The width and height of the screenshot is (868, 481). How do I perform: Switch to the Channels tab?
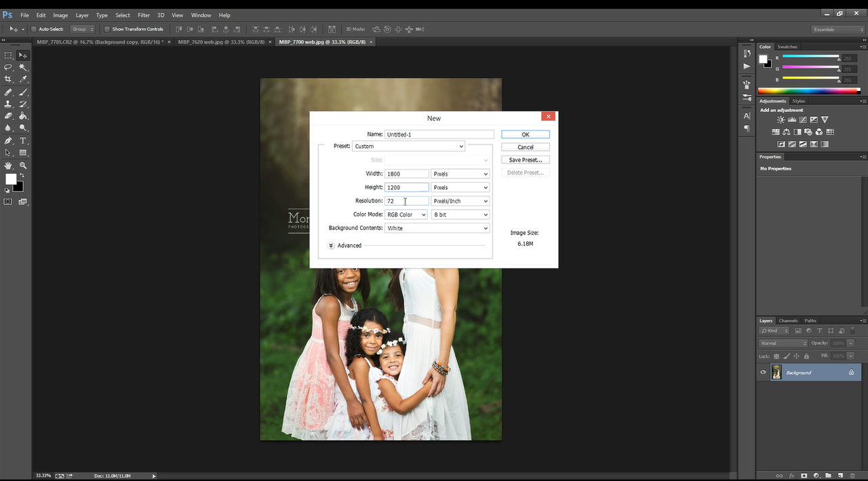pos(788,321)
